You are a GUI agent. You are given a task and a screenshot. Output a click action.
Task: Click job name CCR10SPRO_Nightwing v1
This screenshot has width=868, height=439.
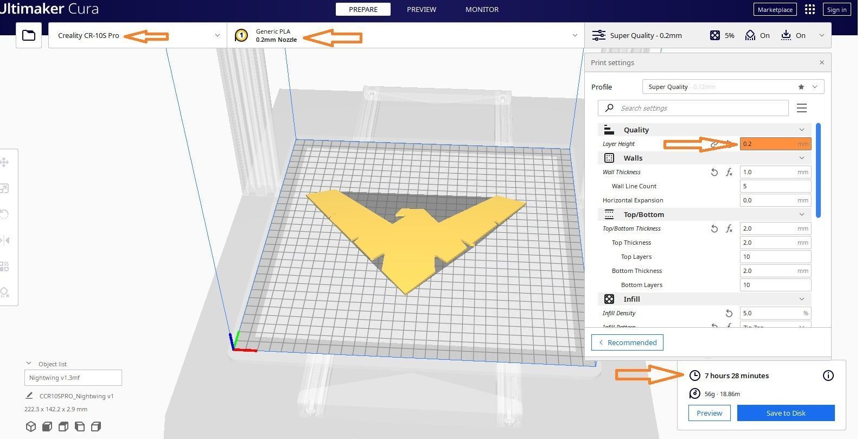point(76,396)
